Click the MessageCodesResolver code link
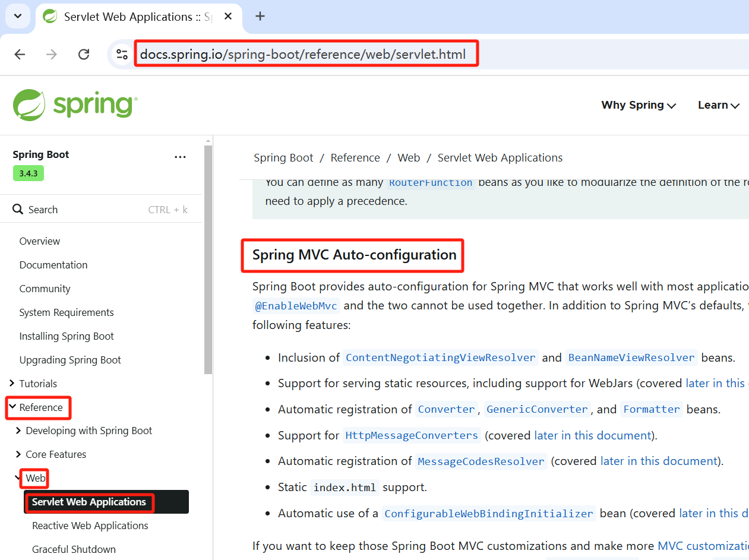The image size is (749, 560). click(x=481, y=461)
